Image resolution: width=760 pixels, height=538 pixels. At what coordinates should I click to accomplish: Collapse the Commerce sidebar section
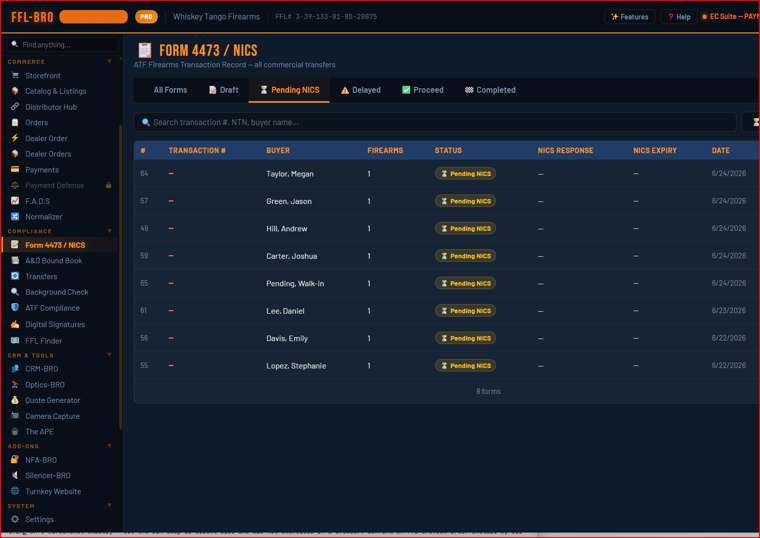tap(110, 62)
